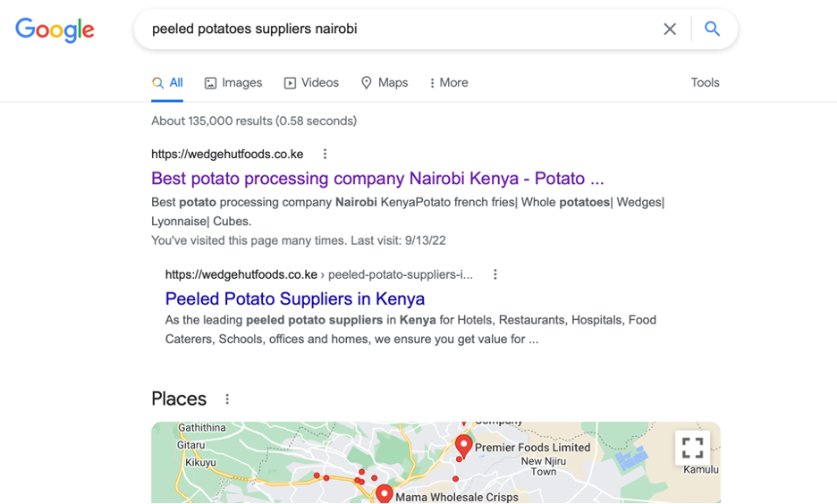Open the Images tab
This screenshot has width=837, height=504.
coord(233,83)
